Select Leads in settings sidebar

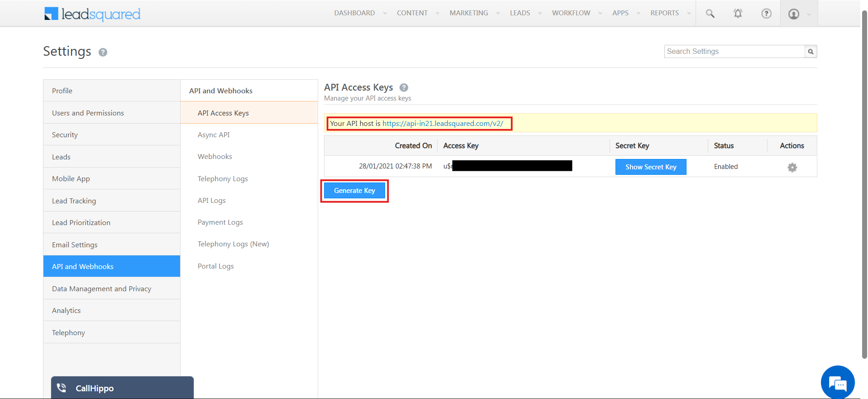[112, 157]
